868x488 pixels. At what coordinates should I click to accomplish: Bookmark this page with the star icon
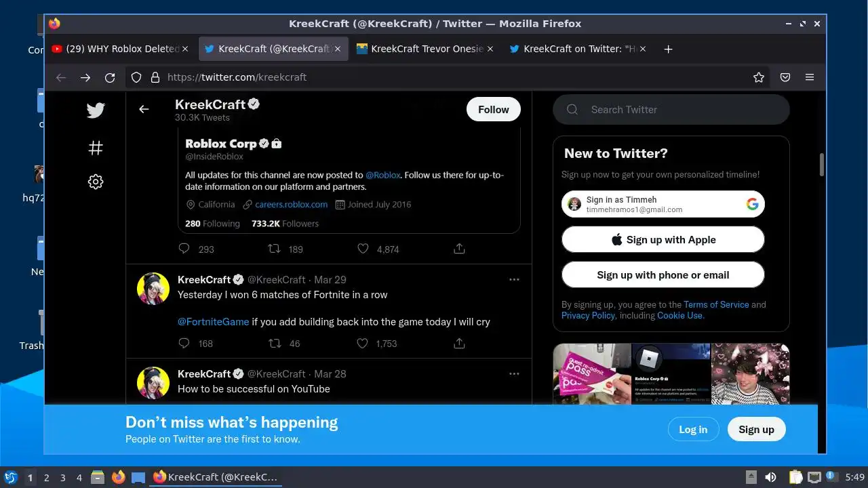pos(759,77)
